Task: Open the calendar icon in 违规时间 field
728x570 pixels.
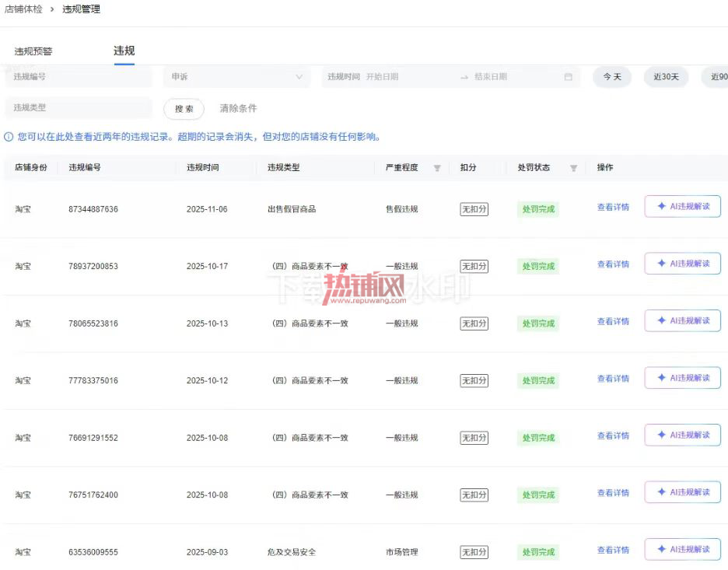Action: (x=569, y=77)
